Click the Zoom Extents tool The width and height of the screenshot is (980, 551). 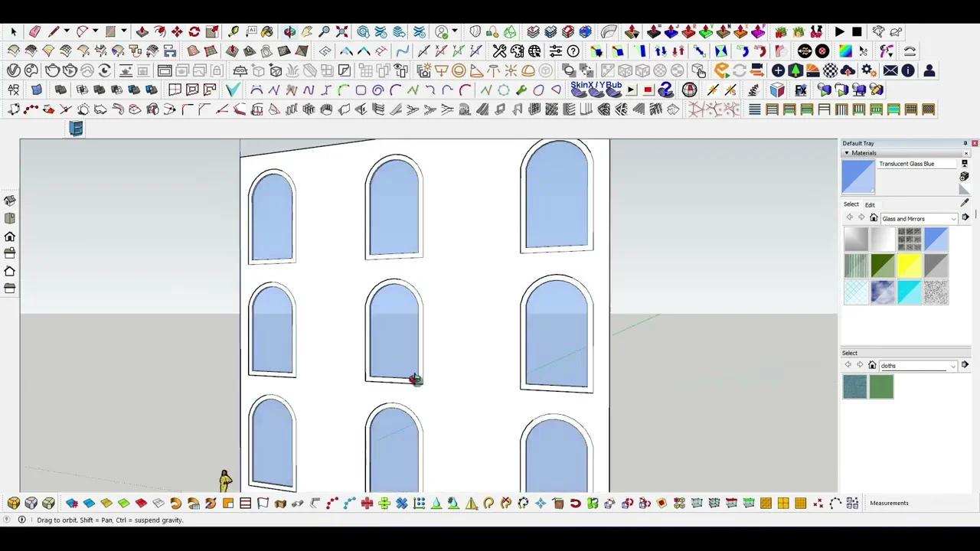(341, 31)
